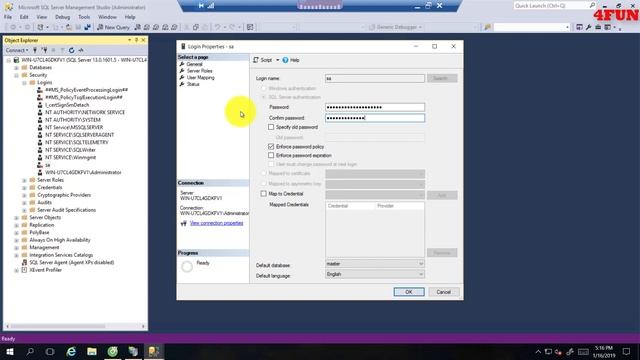This screenshot has height=360, width=640.
Task: Click the network icon in system tray
Action: pyautogui.click(x=548, y=351)
